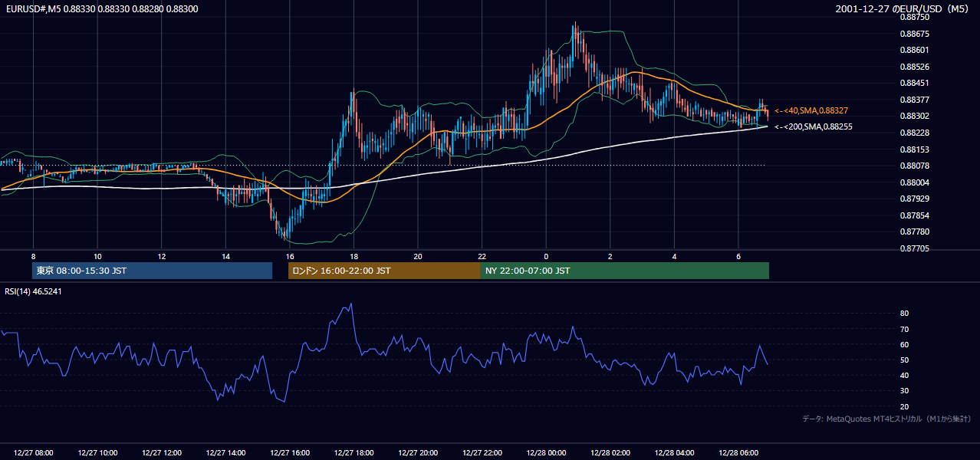The height and width of the screenshot is (460, 980).
Task: Click RSI scale level 60
Action: point(905,344)
